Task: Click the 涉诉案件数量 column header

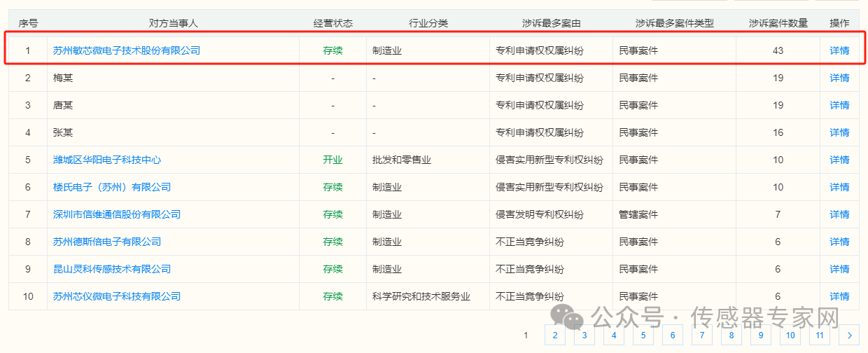Action: pyautogui.click(x=778, y=23)
